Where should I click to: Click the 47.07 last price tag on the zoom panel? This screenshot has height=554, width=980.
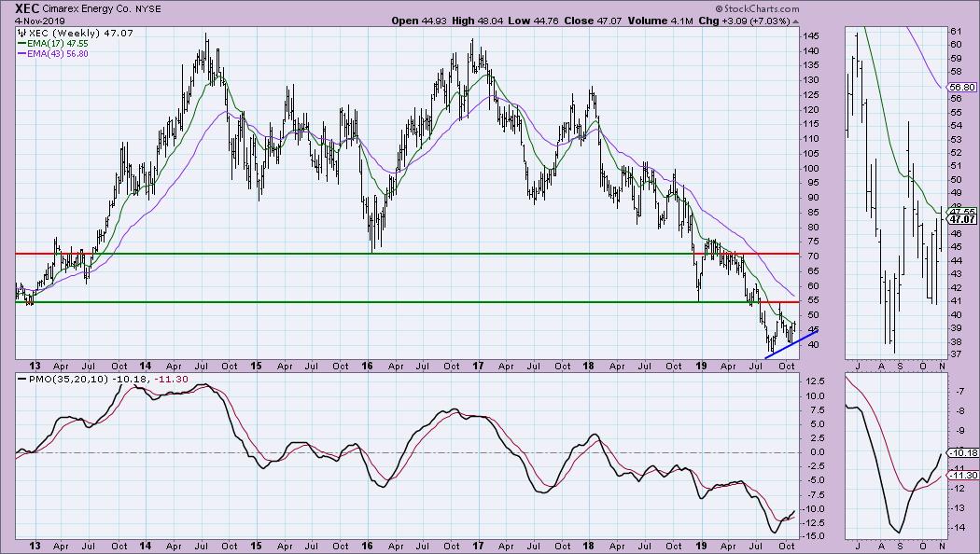(x=962, y=219)
